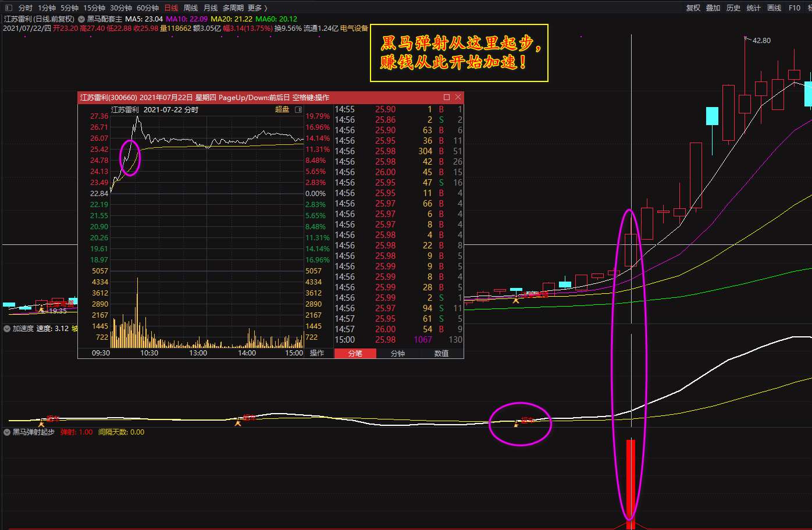Click the panel layout icon at top-left
Image resolution: width=812 pixels, height=530 pixels.
8,8
